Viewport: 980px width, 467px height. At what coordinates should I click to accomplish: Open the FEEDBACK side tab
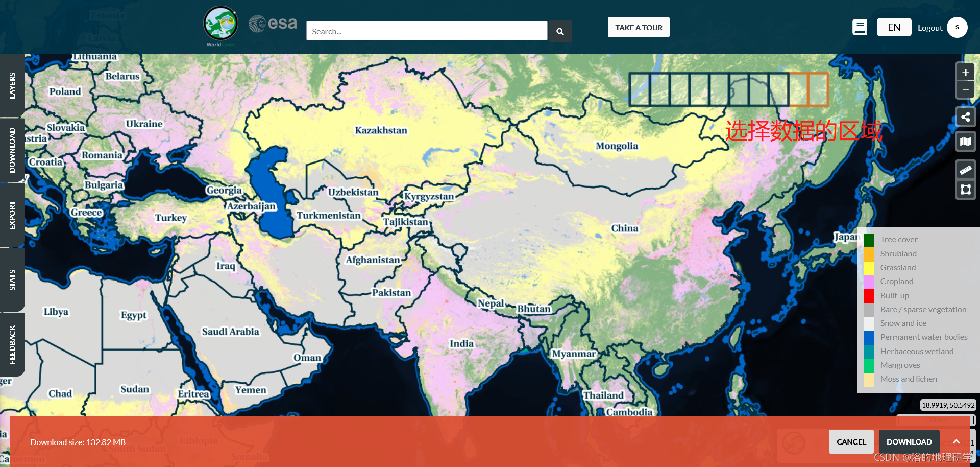pyautogui.click(x=12, y=345)
